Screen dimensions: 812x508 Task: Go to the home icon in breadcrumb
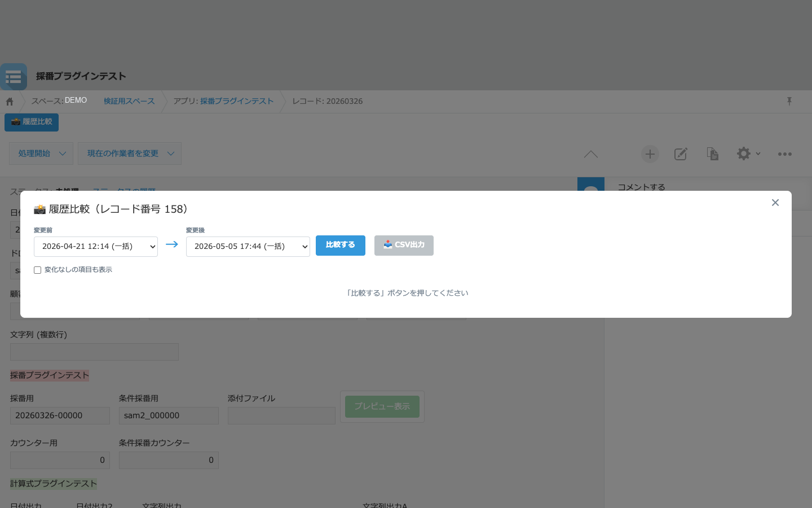pyautogui.click(x=10, y=102)
